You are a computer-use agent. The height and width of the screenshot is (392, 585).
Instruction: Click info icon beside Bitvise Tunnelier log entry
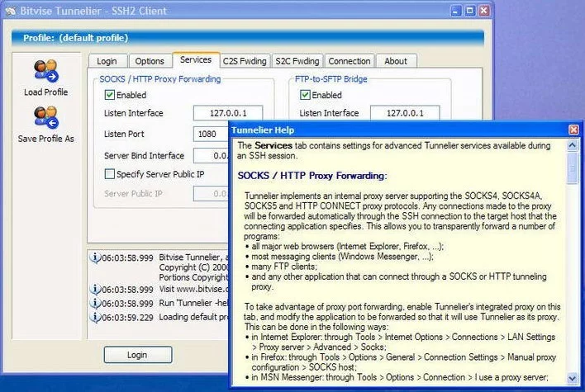pos(96,257)
